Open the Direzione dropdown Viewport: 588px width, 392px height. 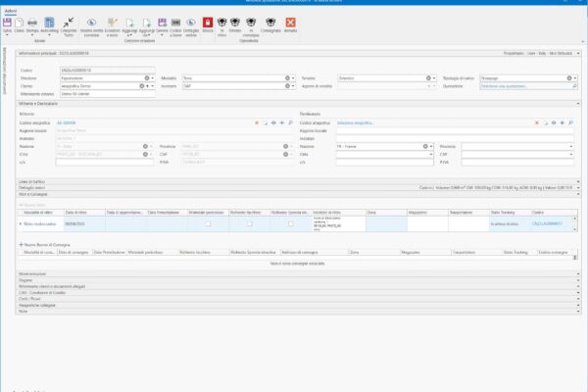click(x=153, y=78)
